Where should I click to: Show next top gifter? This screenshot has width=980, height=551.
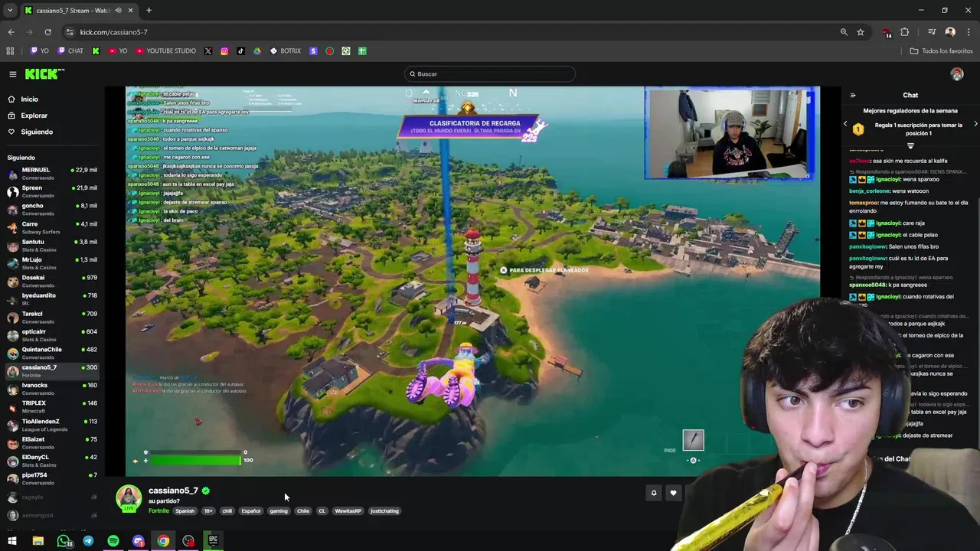point(975,124)
